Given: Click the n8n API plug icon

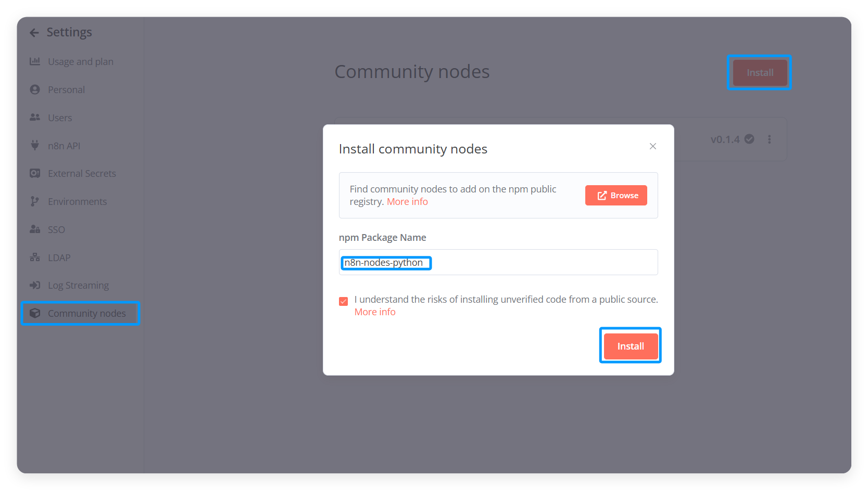Looking at the screenshot, I should click(35, 145).
